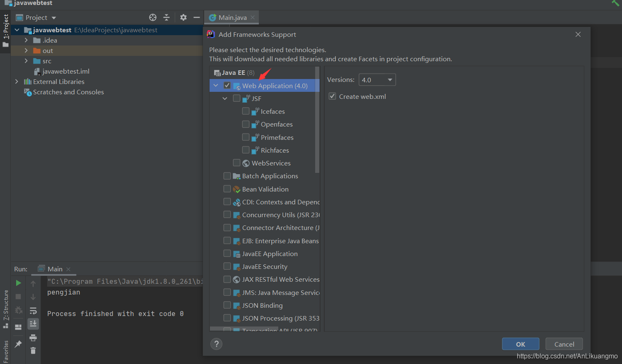Click OK to add frameworks
This screenshot has height=364, width=622.
[x=521, y=344]
